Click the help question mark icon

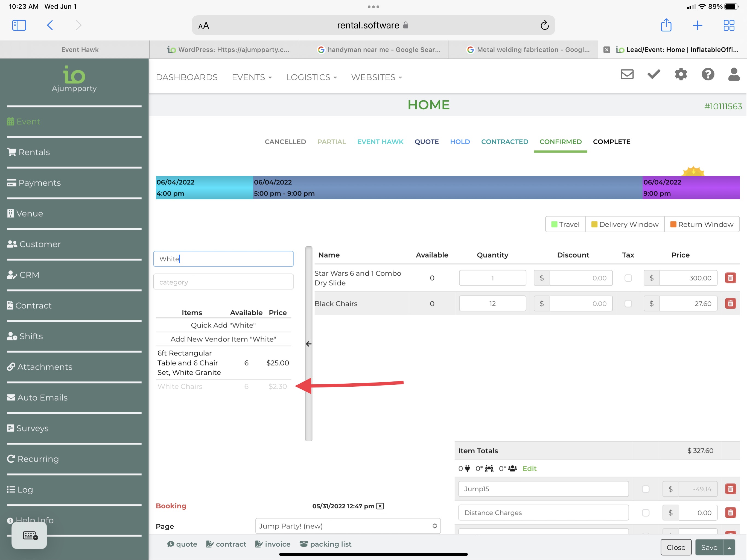tap(708, 74)
